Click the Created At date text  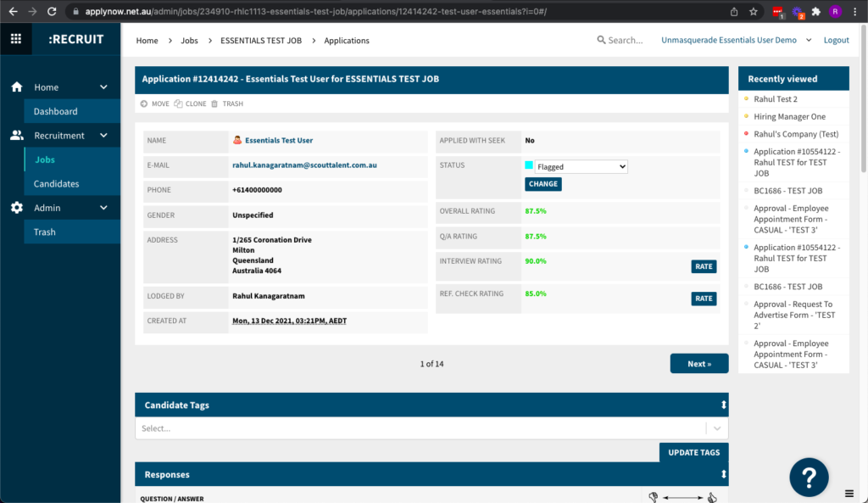pos(290,321)
